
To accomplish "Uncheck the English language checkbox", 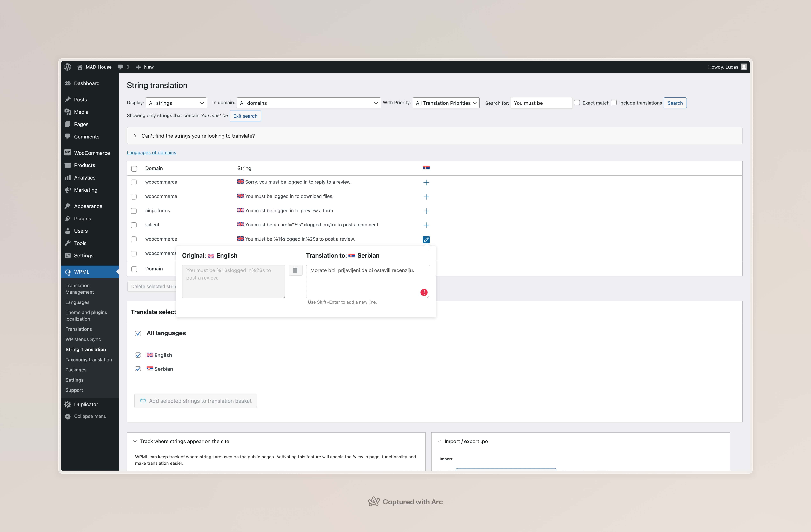I will pos(138,355).
